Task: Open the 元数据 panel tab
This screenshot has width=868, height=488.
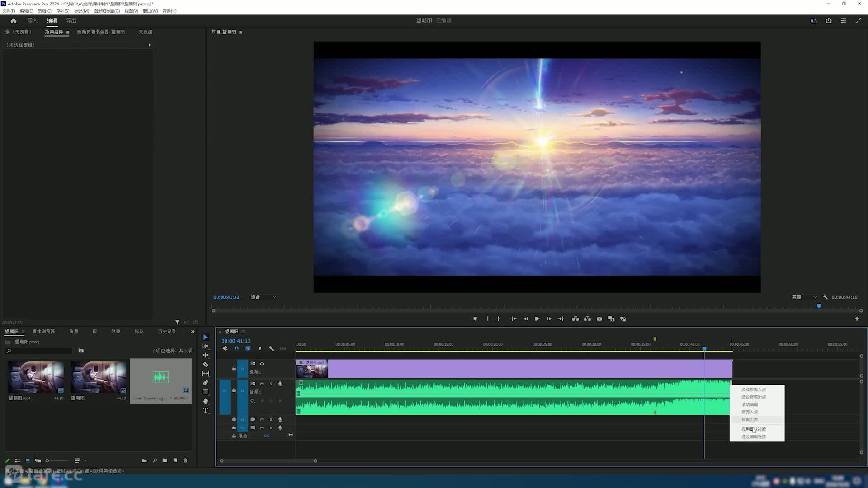Action: (x=145, y=32)
